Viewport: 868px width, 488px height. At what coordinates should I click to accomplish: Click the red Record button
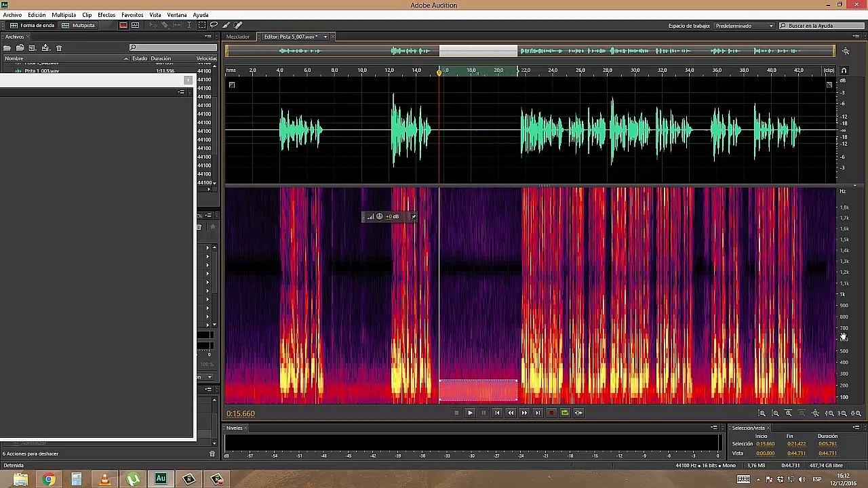551,413
